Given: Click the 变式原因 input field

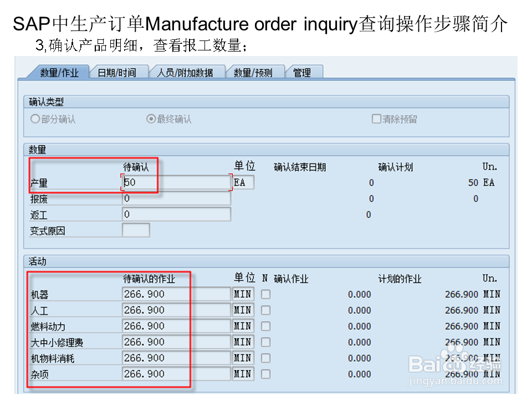Looking at the screenshot, I should (136, 231).
